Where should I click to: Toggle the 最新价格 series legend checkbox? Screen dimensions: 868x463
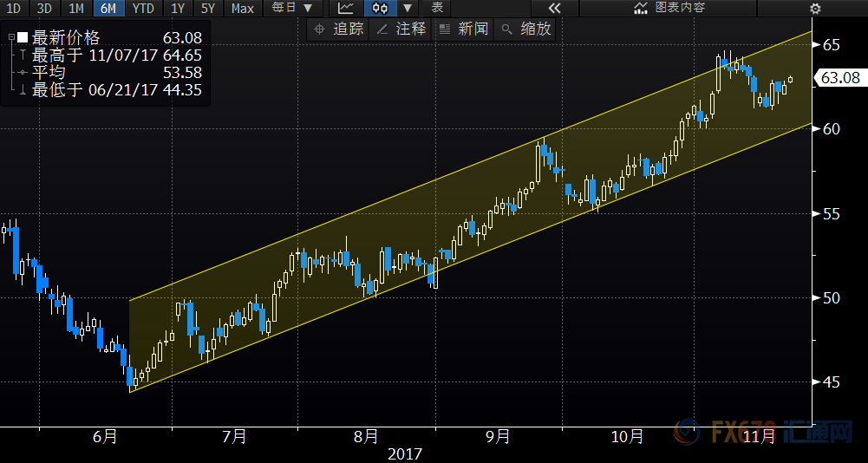[x=23, y=38]
